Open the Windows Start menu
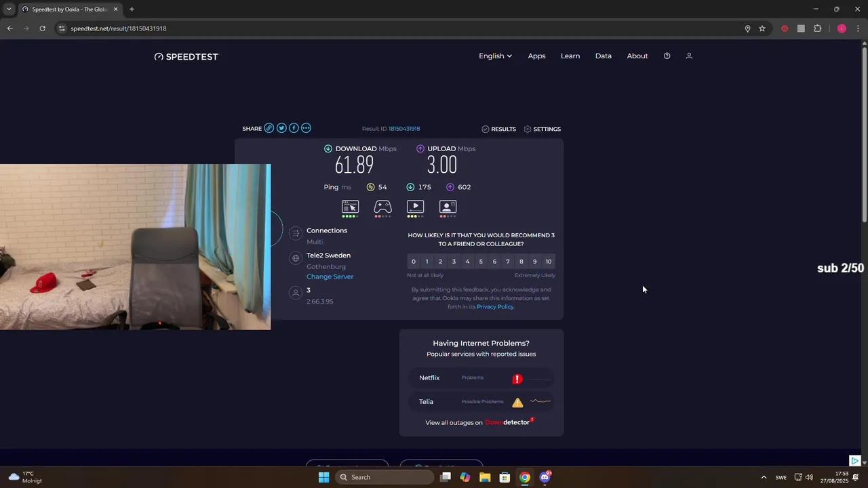Viewport: 868px width, 488px height. coord(323,477)
